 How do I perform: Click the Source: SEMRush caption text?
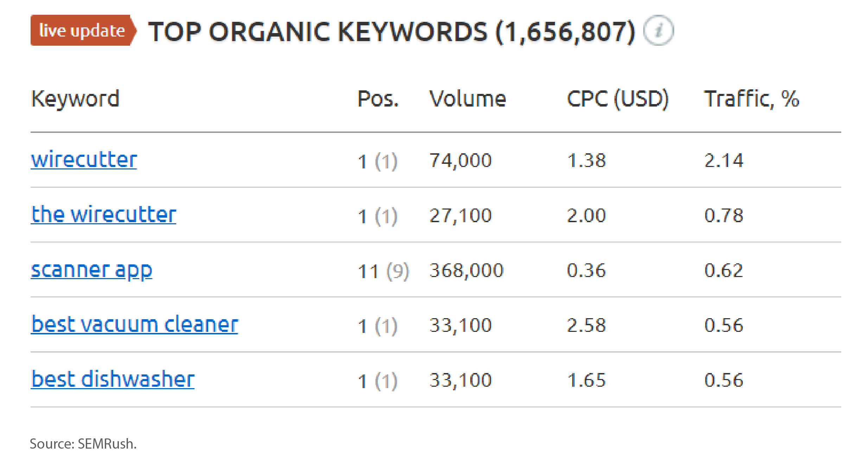pos(83,444)
